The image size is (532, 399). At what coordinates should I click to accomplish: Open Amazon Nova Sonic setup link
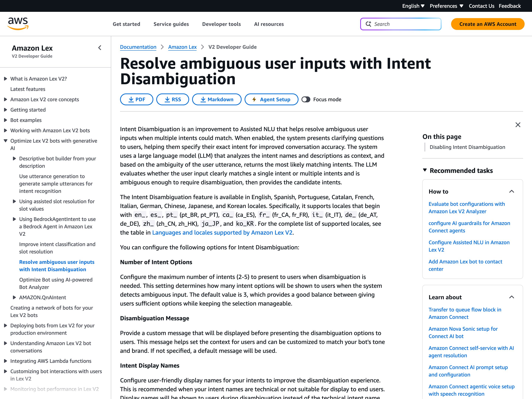click(463, 332)
